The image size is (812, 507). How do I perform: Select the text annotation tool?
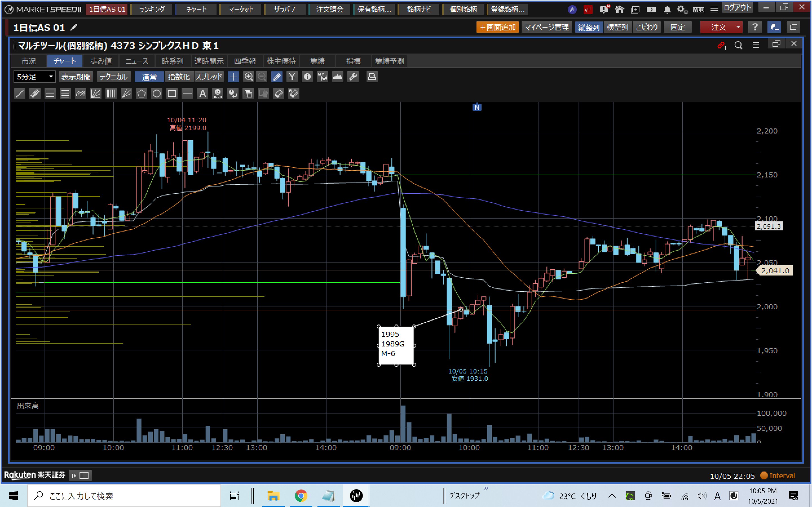tap(202, 94)
